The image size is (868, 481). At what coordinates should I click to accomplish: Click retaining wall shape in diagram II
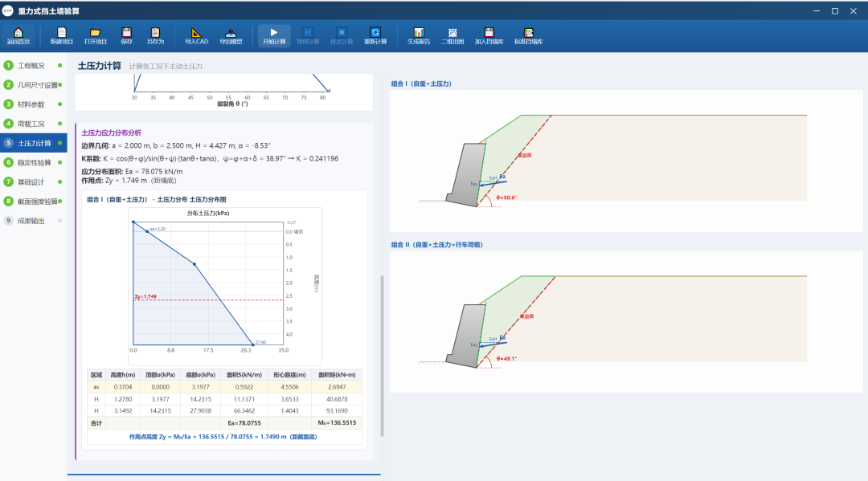[466, 335]
